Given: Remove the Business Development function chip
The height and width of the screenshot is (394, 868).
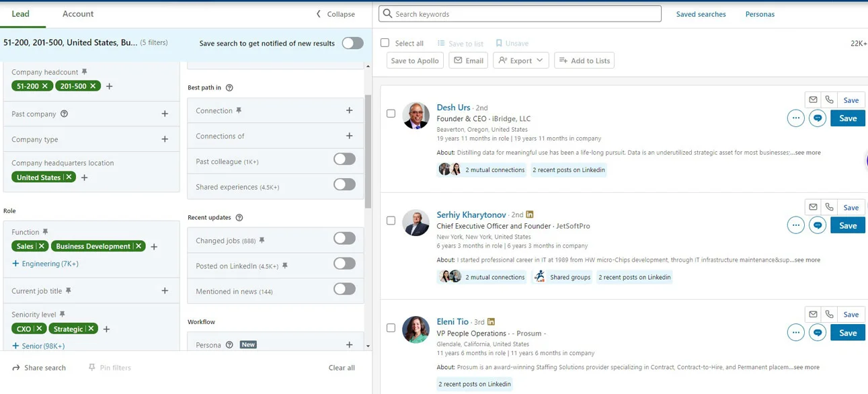Looking at the screenshot, I should [139, 246].
